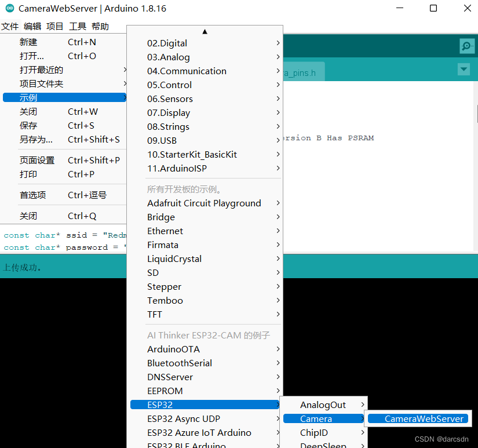Open the 文件 menu
The image size is (478, 448).
10,27
